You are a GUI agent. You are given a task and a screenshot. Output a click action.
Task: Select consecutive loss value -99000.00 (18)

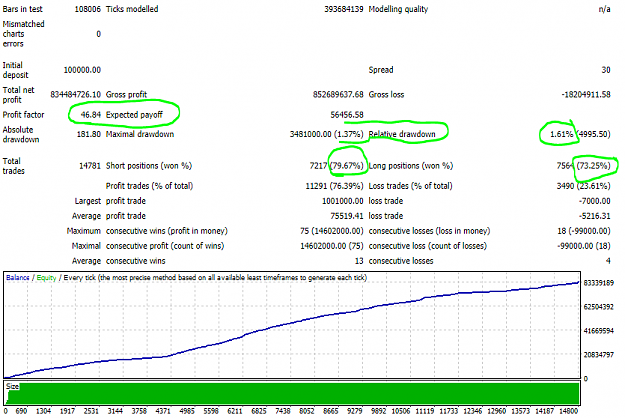point(584,246)
